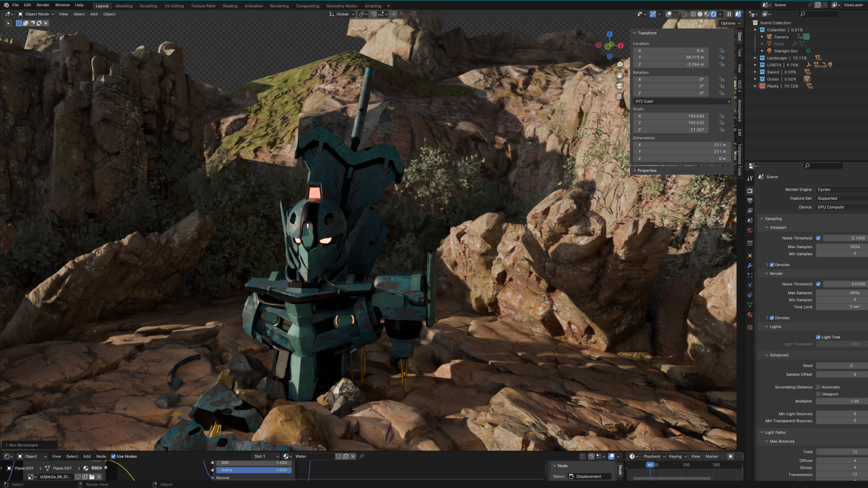
Task: Click the hand pan-view icon in viewport
Action: point(619,75)
